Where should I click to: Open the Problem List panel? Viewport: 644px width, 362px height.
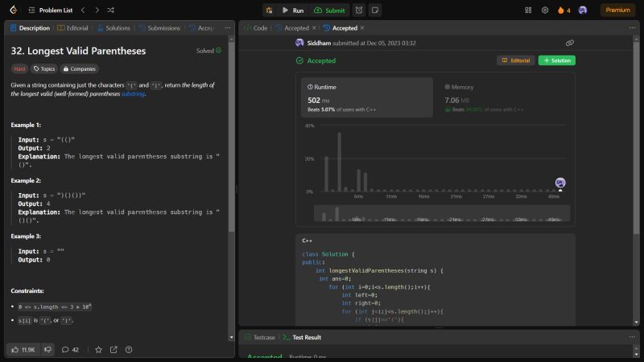[x=51, y=10]
